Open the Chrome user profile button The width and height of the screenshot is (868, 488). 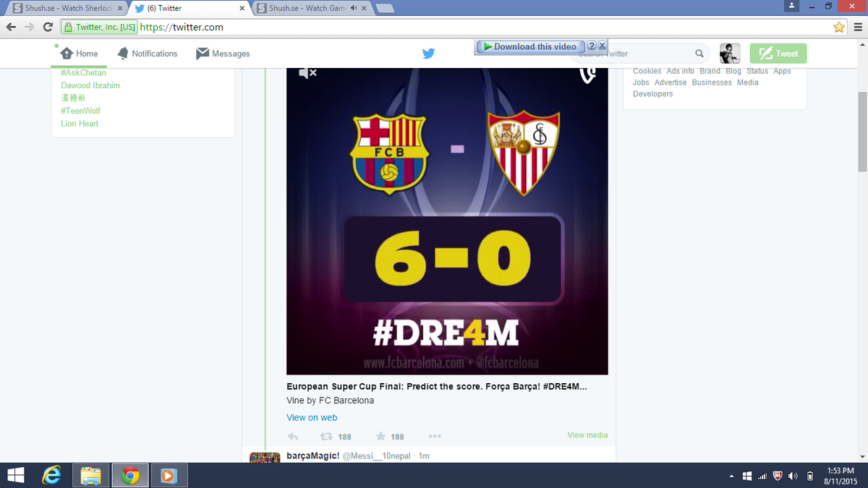pyautogui.click(x=792, y=6)
